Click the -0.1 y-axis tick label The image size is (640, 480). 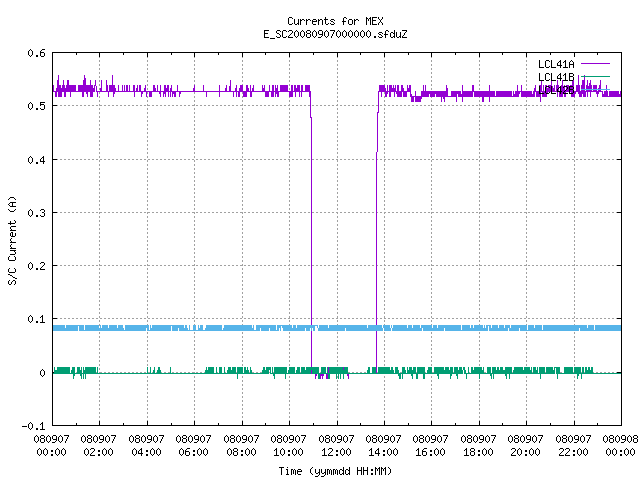[33, 426]
